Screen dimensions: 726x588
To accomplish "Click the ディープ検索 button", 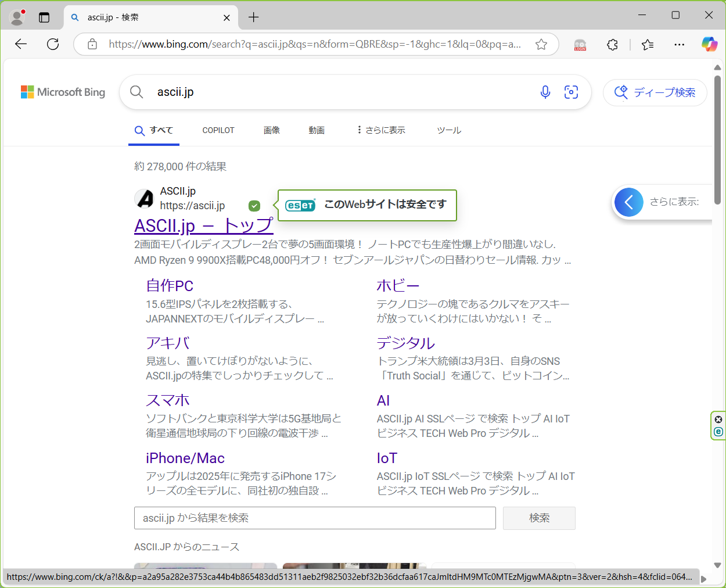I will coord(655,92).
